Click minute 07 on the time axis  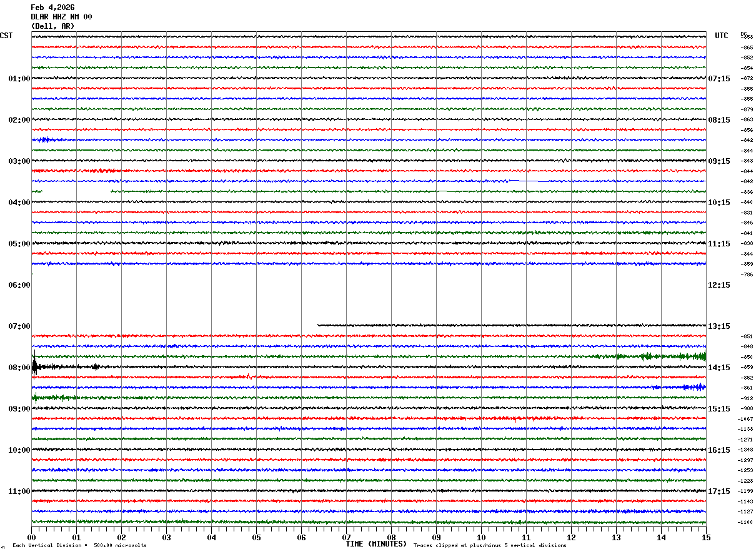[346, 537]
